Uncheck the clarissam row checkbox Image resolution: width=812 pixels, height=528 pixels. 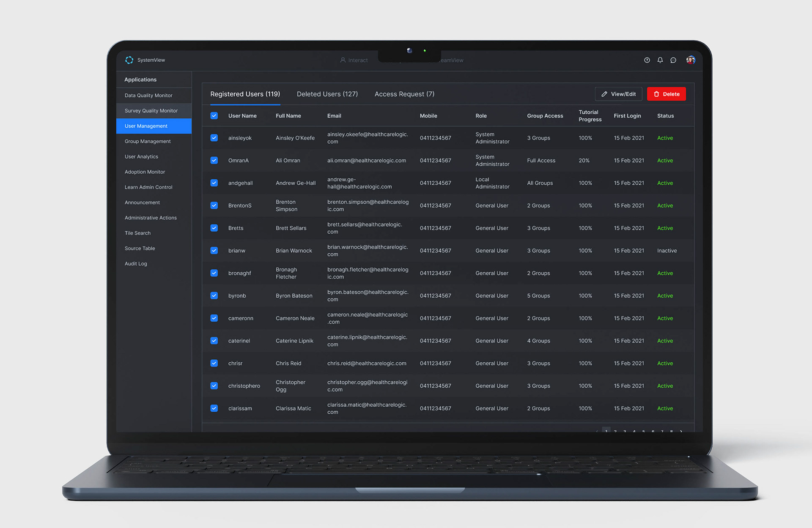tap(214, 408)
